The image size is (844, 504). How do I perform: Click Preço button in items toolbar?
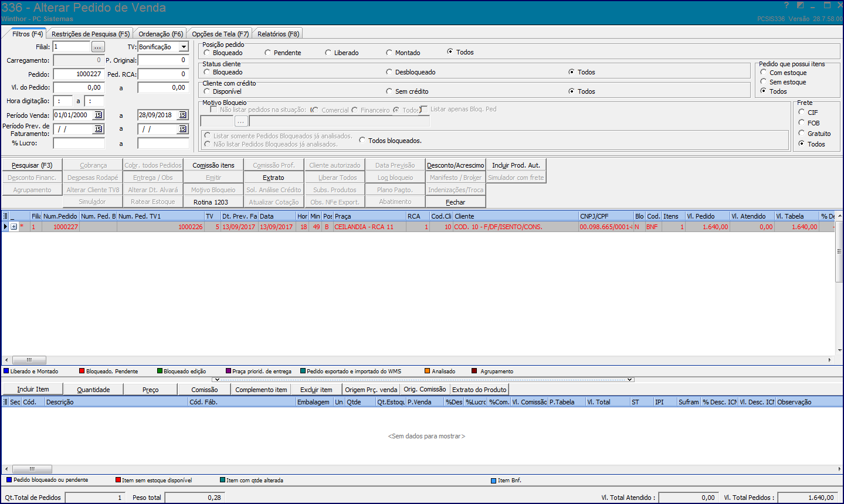click(x=151, y=390)
